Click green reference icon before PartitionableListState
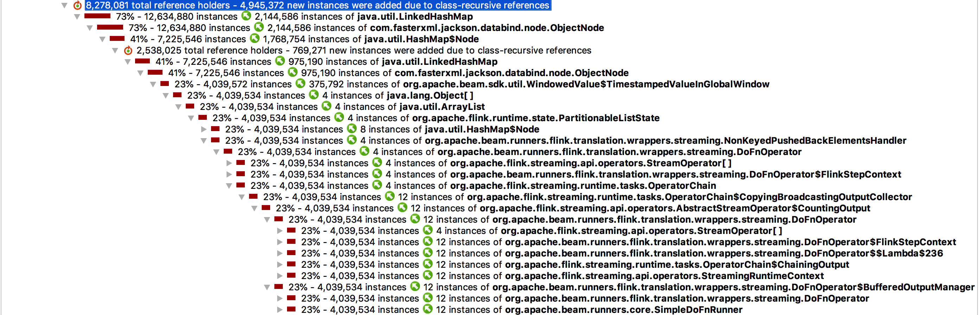Viewport: 980px width, 315px height. coord(339,118)
